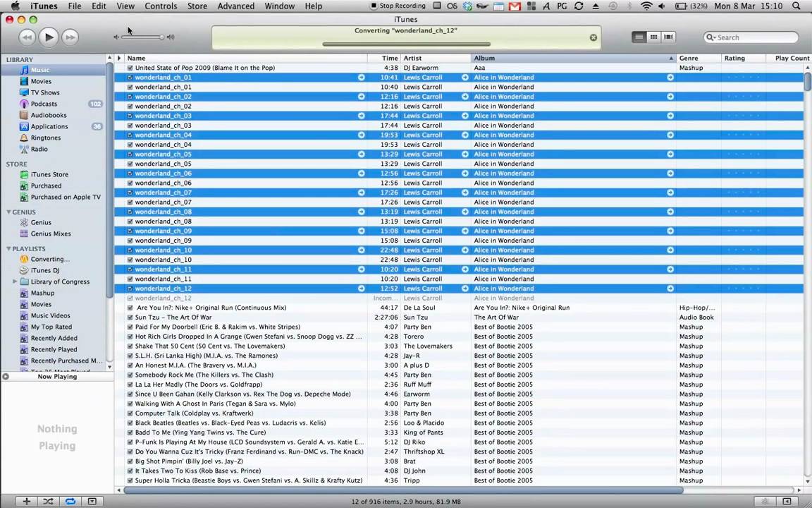Uncheck Big Shot Pimpin' track
This screenshot has height=508, width=812.
pyautogui.click(x=130, y=461)
